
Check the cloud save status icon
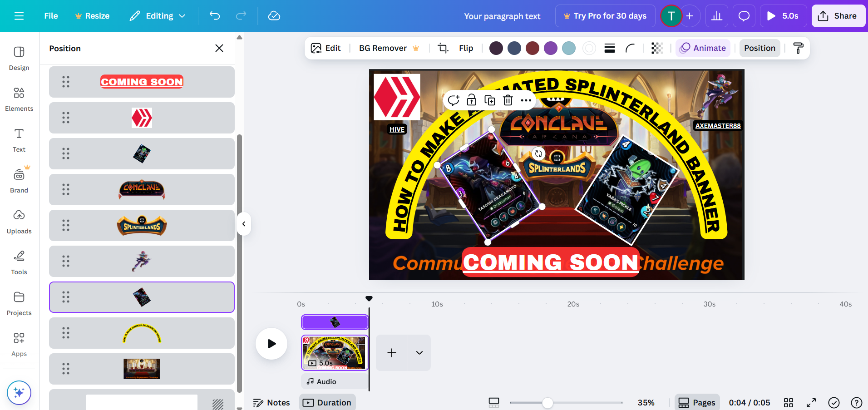point(274,16)
